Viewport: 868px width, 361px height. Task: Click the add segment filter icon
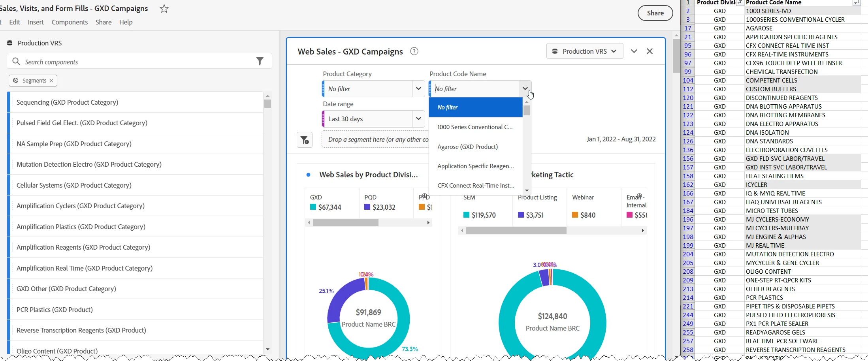point(305,140)
